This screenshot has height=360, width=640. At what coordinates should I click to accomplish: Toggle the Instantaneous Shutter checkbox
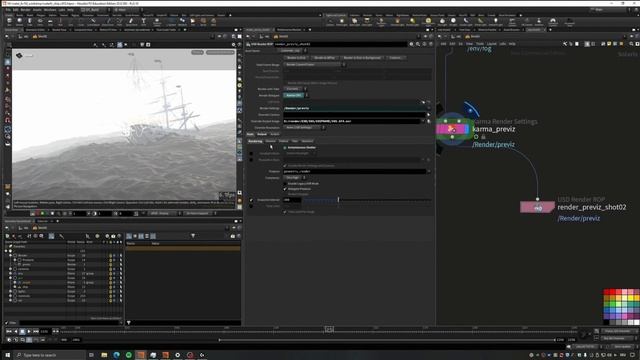point(285,148)
